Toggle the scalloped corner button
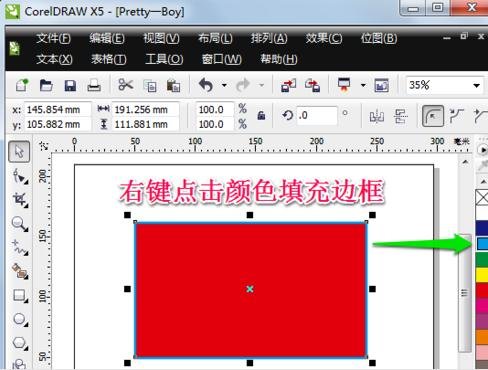The height and width of the screenshot is (370, 488). coord(457,116)
